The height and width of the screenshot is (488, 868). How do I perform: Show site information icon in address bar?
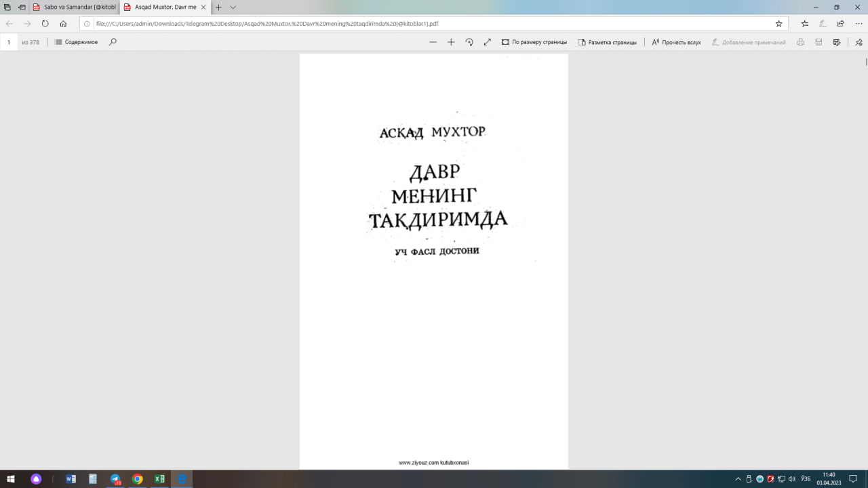(x=87, y=23)
